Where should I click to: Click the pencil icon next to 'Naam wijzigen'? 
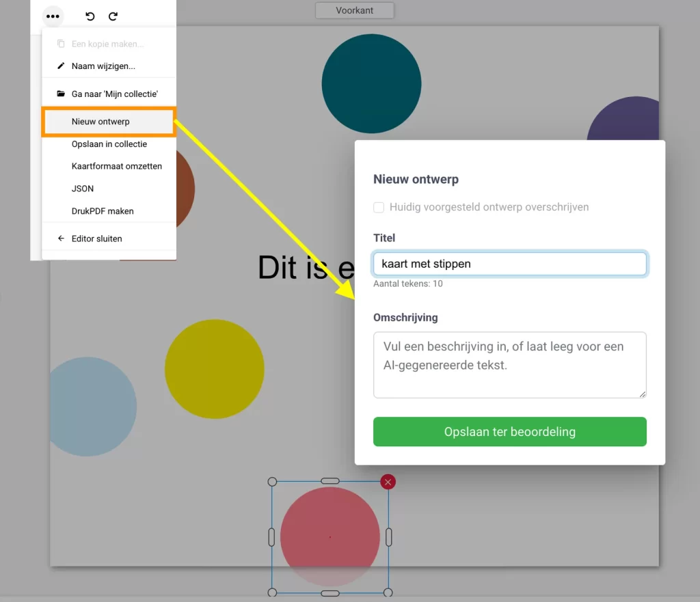[x=59, y=66]
